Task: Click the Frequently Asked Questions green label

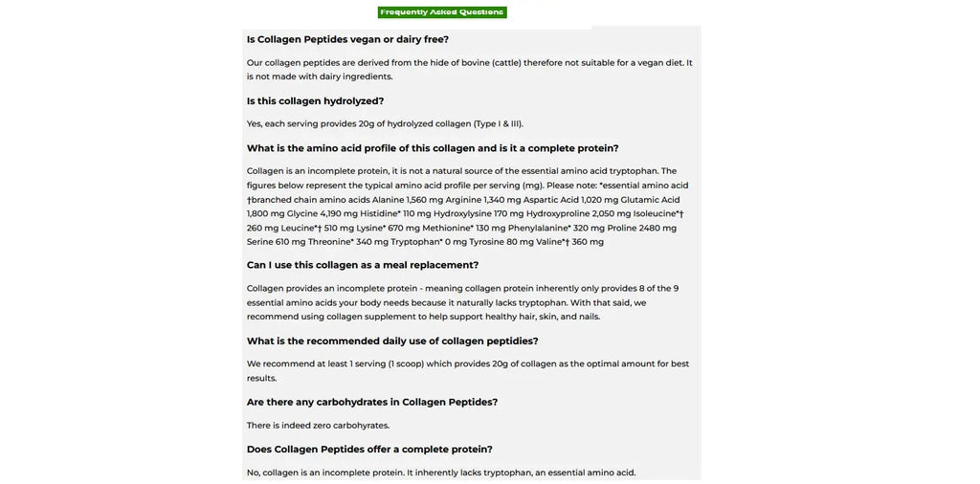Action: (x=441, y=12)
